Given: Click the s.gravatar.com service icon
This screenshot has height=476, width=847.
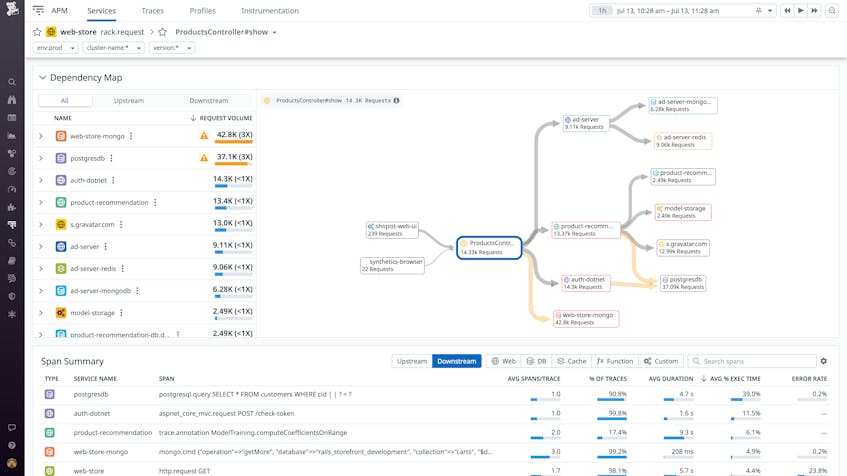Looking at the screenshot, I should tap(61, 224).
